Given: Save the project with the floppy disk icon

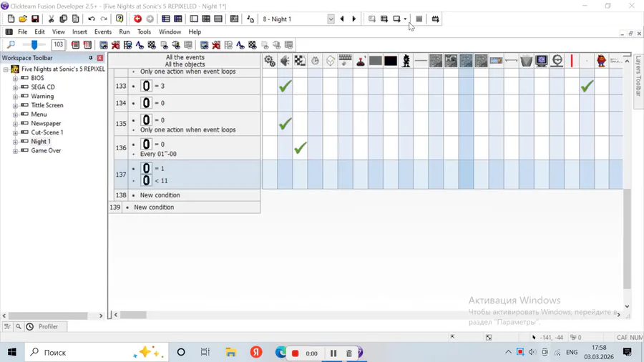Looking at the screenshot, I should [35, 19].
